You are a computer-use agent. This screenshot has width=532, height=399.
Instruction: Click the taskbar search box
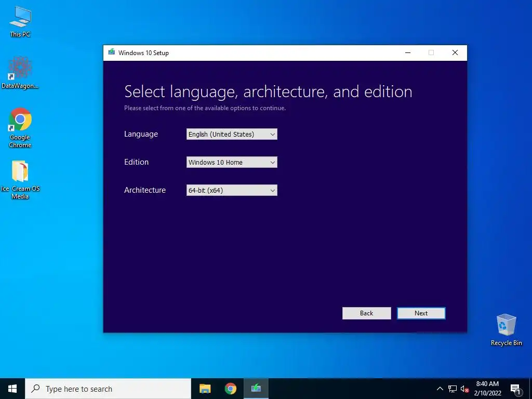click(x=108, y=389)
